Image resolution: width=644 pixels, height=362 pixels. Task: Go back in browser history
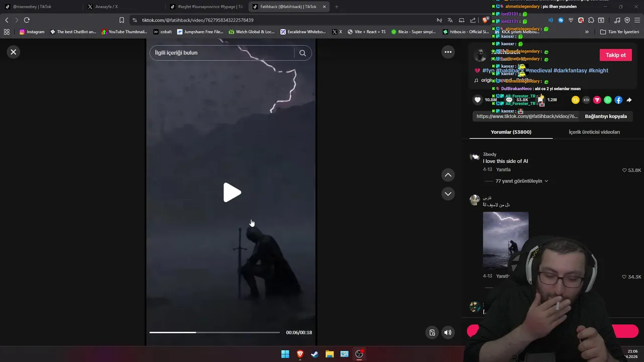pyautogui.click(x=7, y=20)
